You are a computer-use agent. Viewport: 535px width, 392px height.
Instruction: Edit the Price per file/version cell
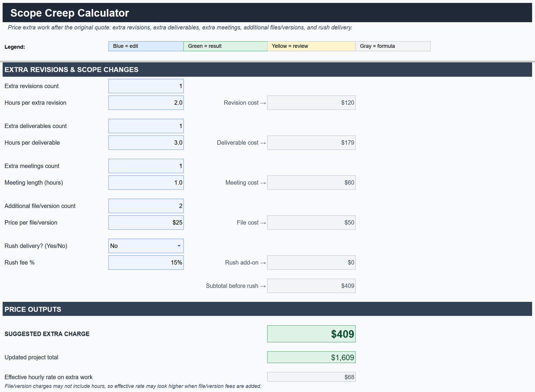[146, 223]
